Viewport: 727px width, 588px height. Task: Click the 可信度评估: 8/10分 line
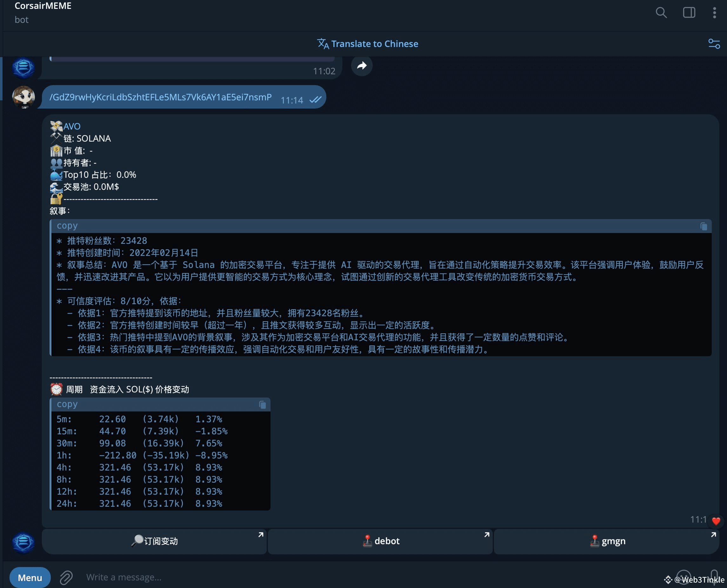(x=119, y=301)
